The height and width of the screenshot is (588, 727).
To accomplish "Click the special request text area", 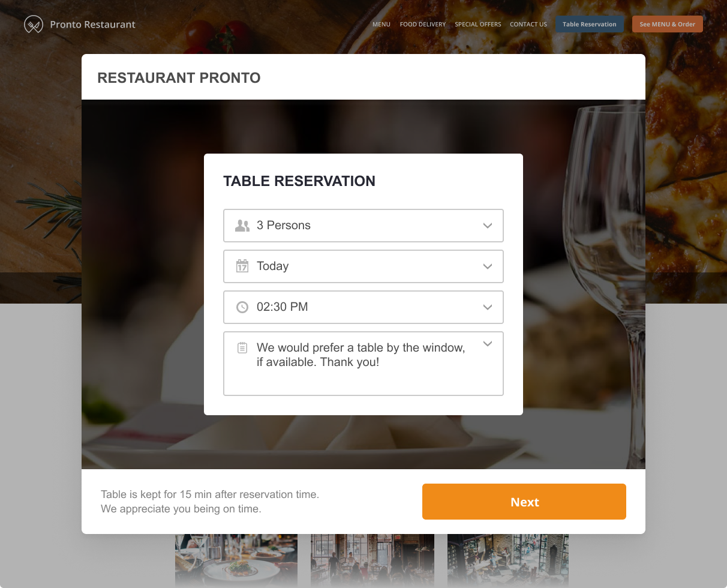I will point(363,363).
